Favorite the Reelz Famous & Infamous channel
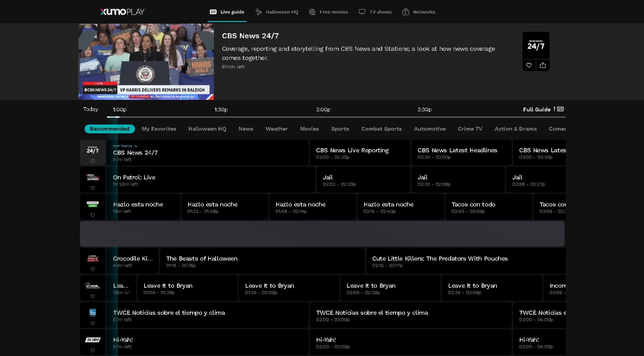The width and height of the screenshot is (644, 356). click(x=93, y=188)
